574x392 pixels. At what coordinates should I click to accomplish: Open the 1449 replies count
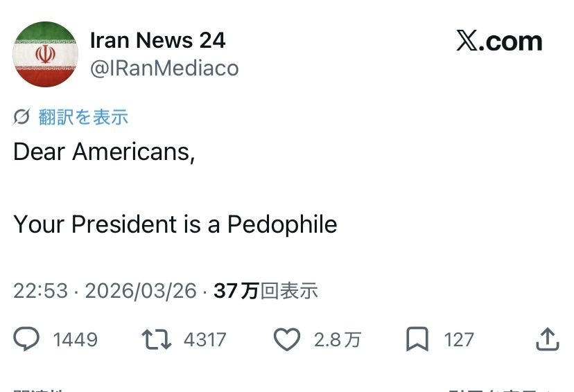[x=75, y=339]
